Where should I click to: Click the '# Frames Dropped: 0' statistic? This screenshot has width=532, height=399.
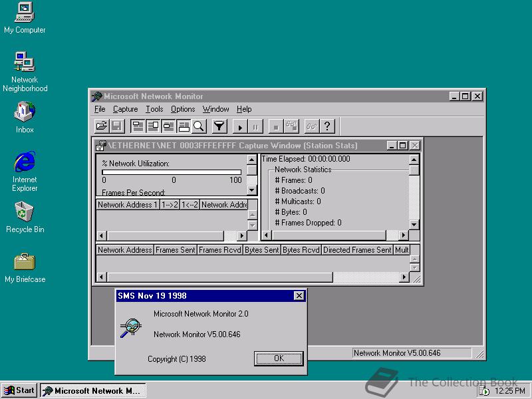pyautogui.click(x=308, y=223)
